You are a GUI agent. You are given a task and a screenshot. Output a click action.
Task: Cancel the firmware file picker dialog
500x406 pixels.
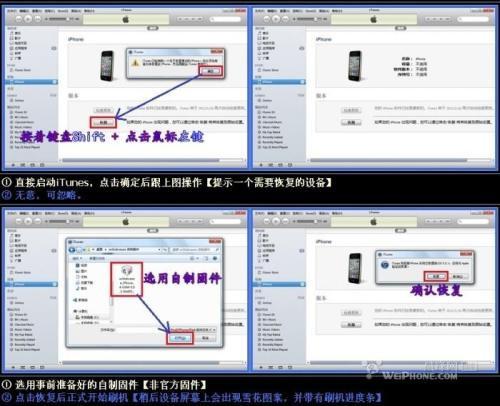(x=206, y=338)
